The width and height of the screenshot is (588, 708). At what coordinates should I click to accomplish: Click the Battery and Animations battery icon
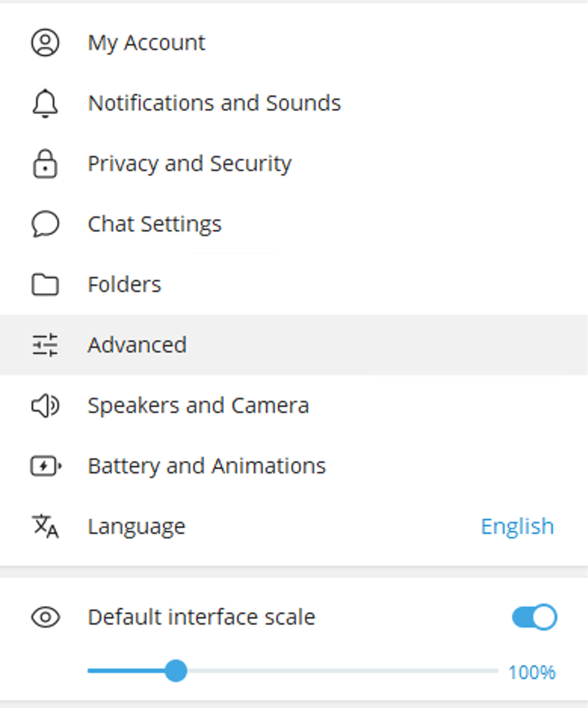click(45, 466)
